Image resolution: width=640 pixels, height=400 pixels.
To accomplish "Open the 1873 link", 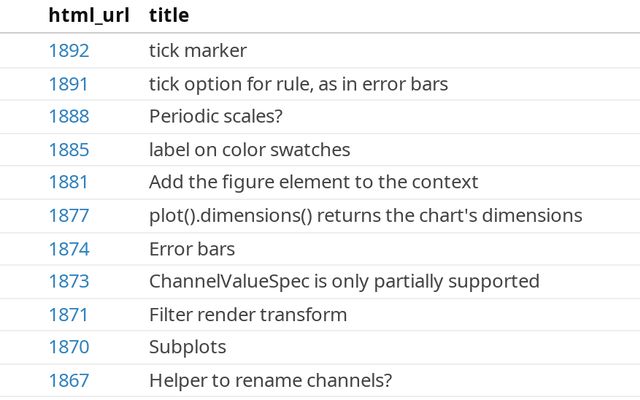I will pyautogui.click(x=68, y=282).
